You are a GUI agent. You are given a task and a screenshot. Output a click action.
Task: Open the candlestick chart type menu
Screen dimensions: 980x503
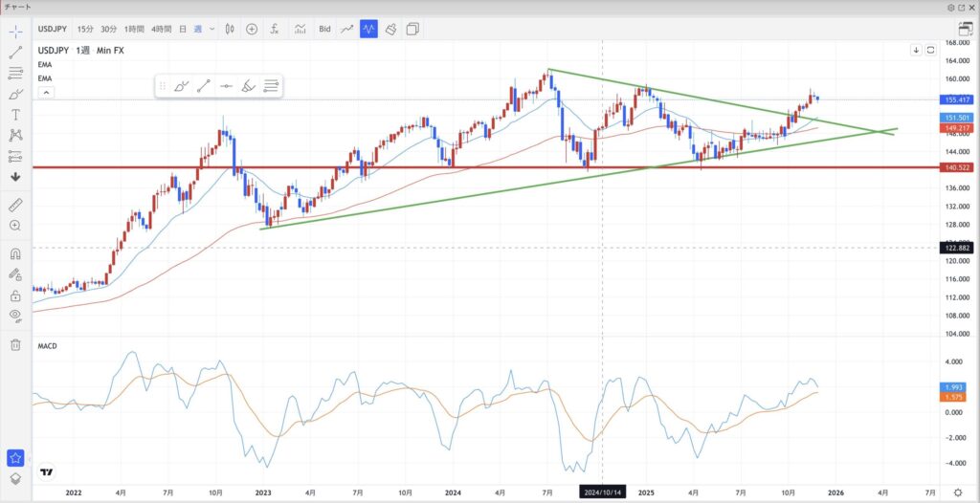click(x=230, y=29)
